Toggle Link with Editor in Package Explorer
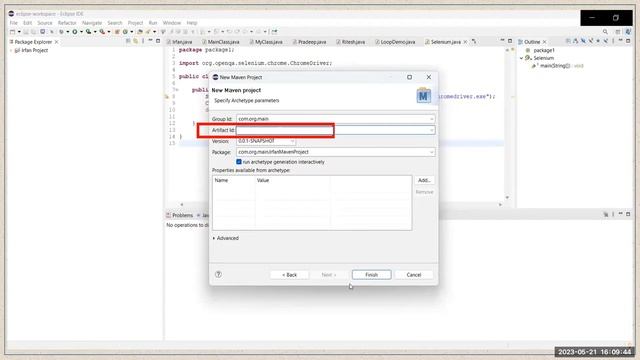The width and height of the screenshot is (640, 360). (x=136, y=41)
